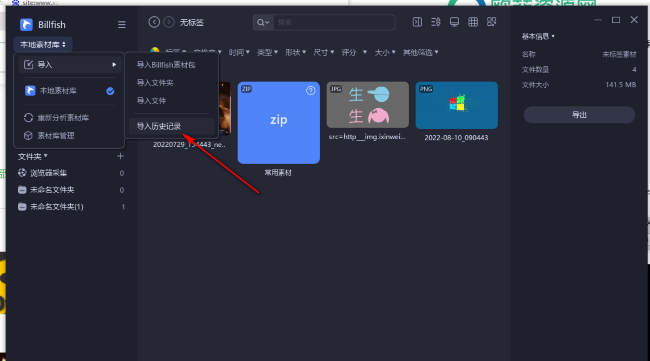Expand the 类型 filter dropdown
The image size is (650, 361).
click(x=267, y=52)
